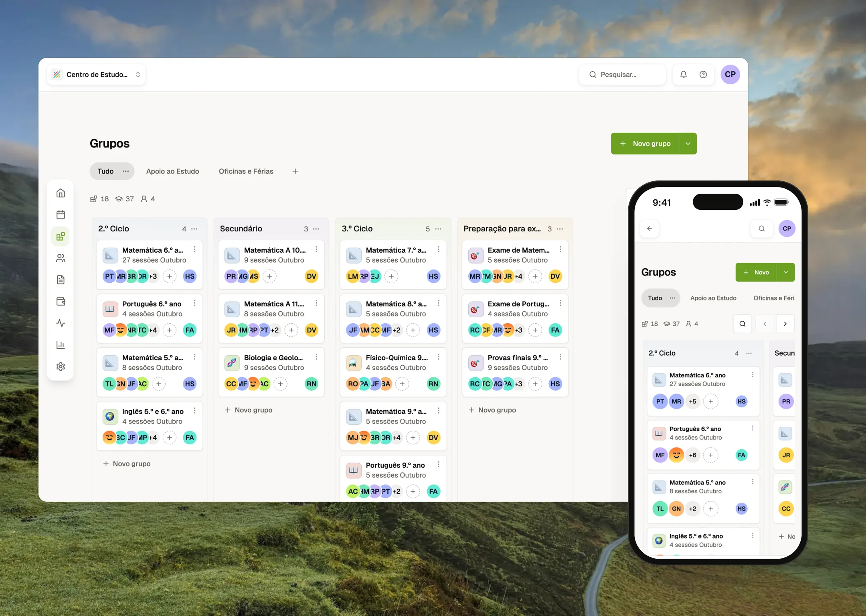Open the Calendar icon in sidebar
The width and height of the screenshot is (866, 616).
61,215
